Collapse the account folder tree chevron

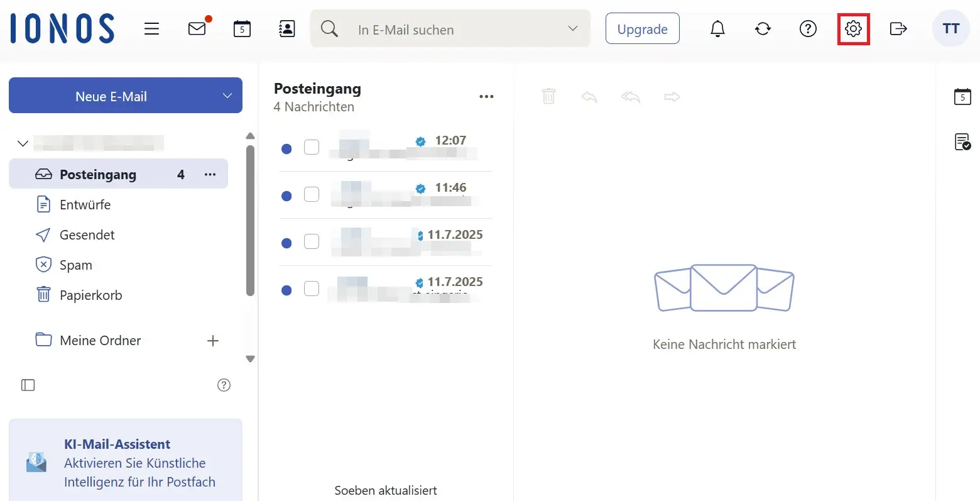[x=23, y=143]
